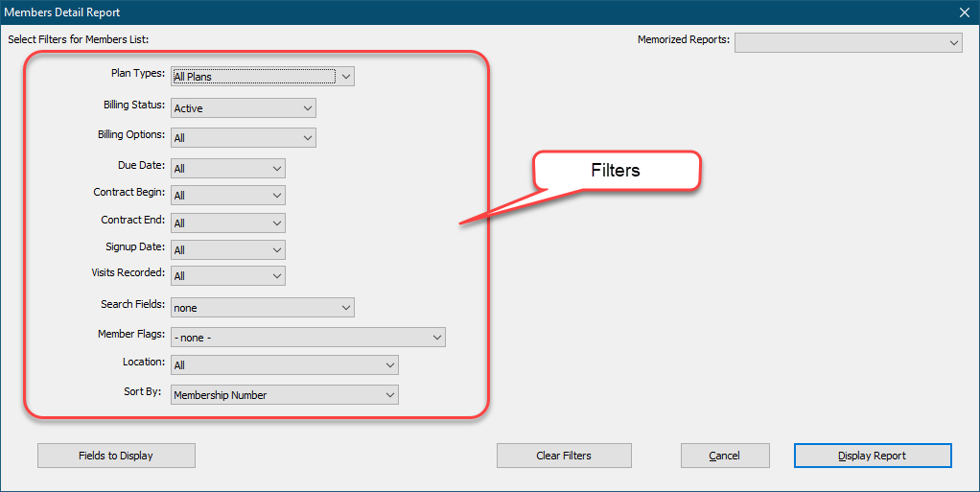The width and height of the screenshot is (980, 492).
Task: Click the Filters callout label
Action: (x=615, y=170)
